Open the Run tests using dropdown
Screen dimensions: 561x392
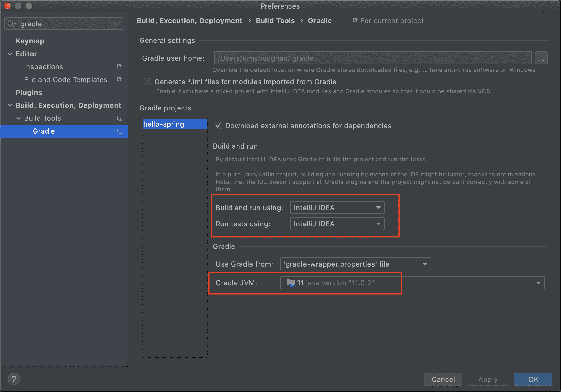point(337,224)
